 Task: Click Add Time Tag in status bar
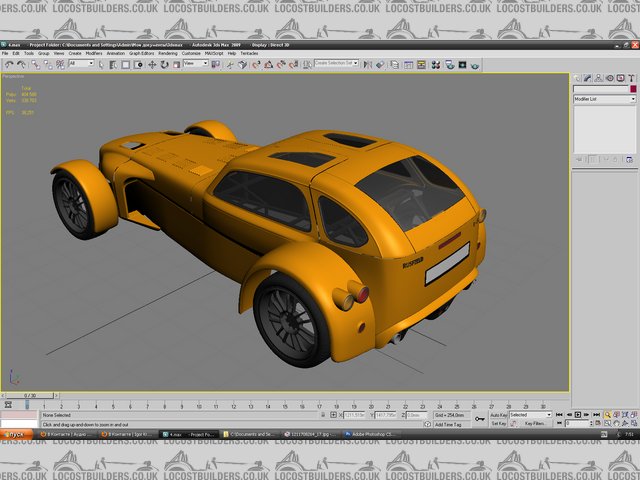point(448,424)
